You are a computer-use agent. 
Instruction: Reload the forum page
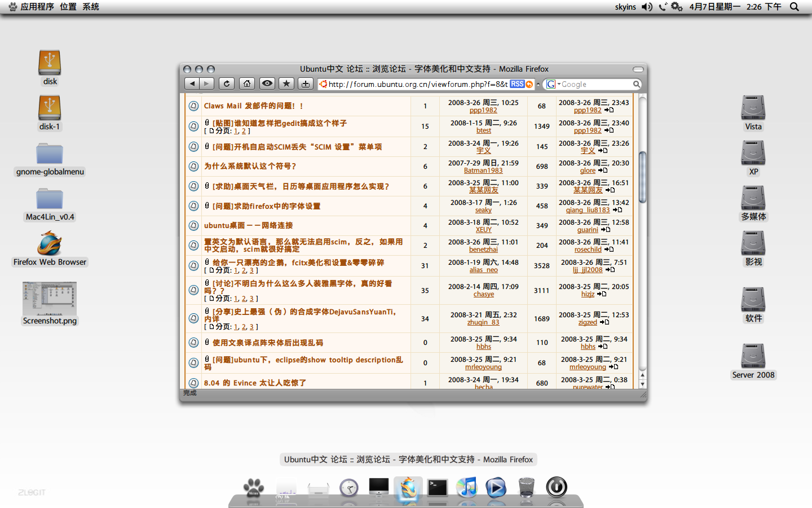pyautogui.click(x=227, y=84)
